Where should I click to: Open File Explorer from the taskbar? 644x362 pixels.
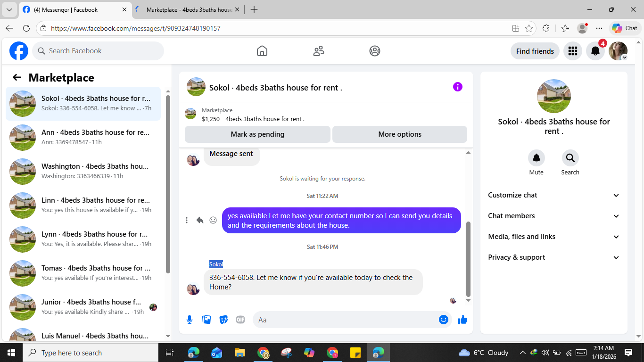[x=240, y=353]
